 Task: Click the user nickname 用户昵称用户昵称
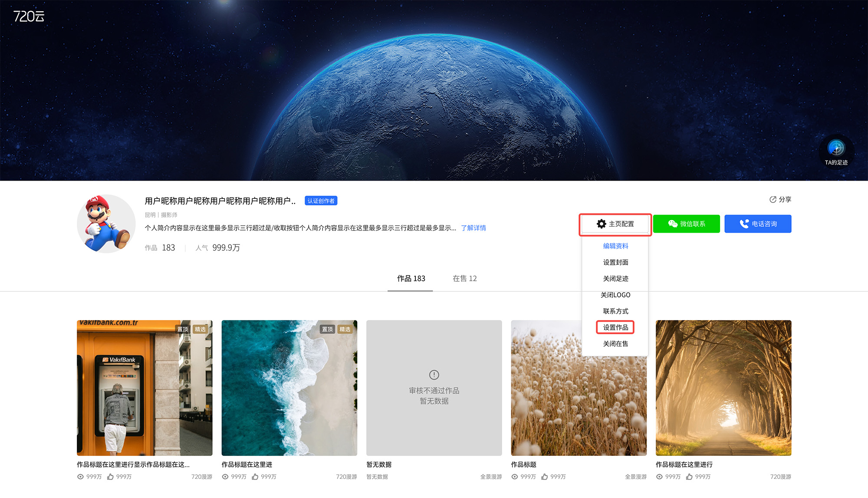click(x=220, y=201)
